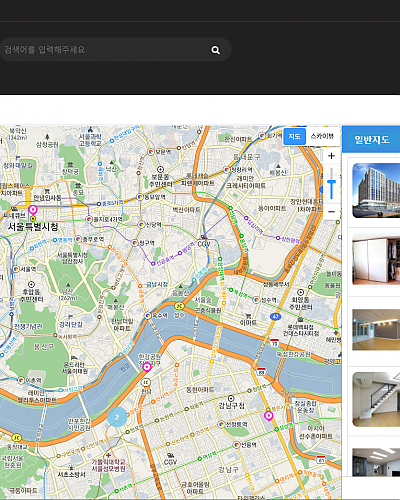The width and height of the screenshot is (400, 500).
Task: Open the pink marker at 한강공원 잠원지구
Action: click(x=147, y=367)
